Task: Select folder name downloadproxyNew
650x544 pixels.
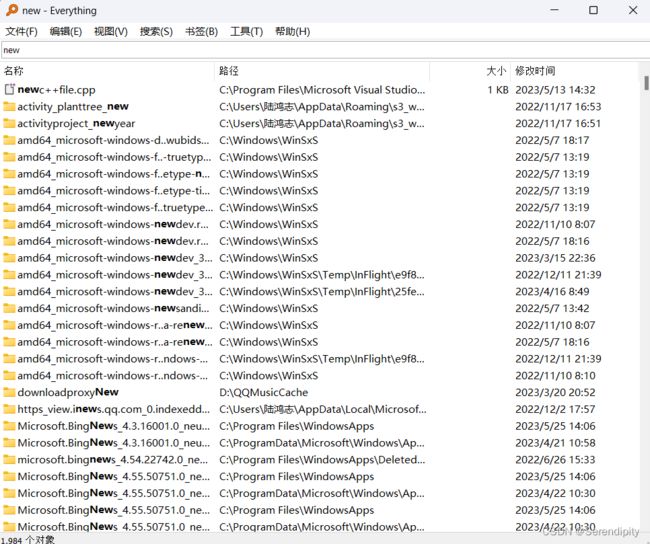Action: tap(68, 392)
